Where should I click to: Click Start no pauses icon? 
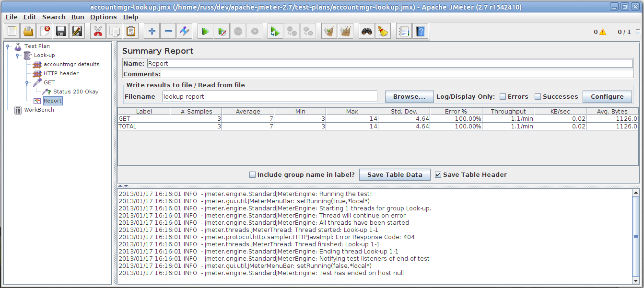click(x=222, y=32)
